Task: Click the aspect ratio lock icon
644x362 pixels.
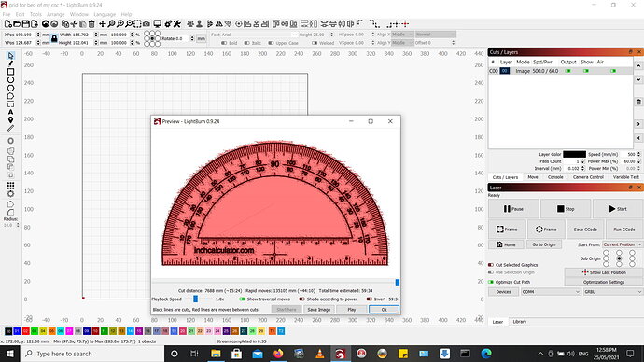Action: pos(54,38)
